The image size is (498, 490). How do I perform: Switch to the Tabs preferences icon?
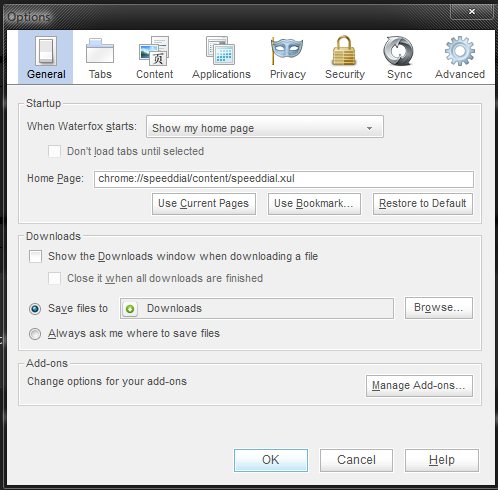pos(100,51)
